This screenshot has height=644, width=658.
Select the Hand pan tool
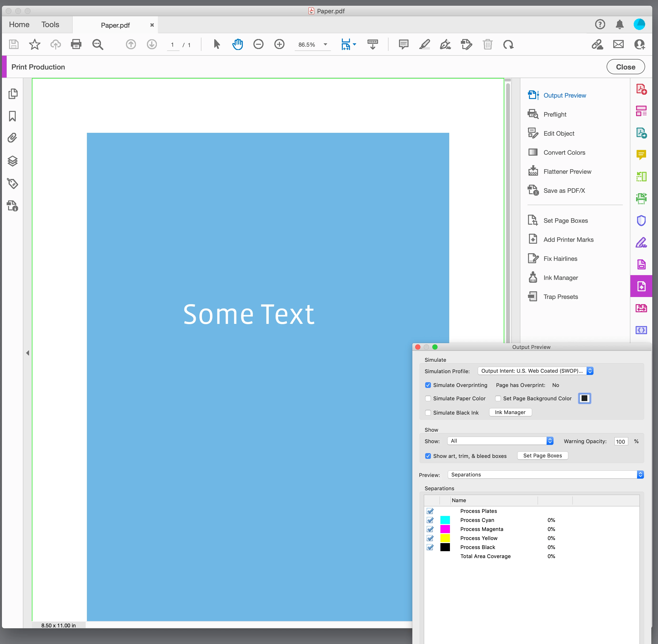click(238, 44)
